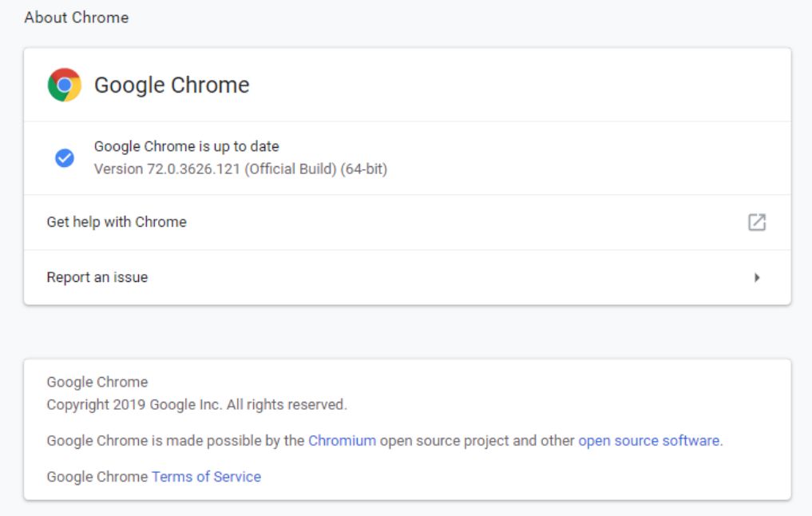This screenshot has width=812, height=516.
Task: Follow the open source software link
Action: coord(649,440)
